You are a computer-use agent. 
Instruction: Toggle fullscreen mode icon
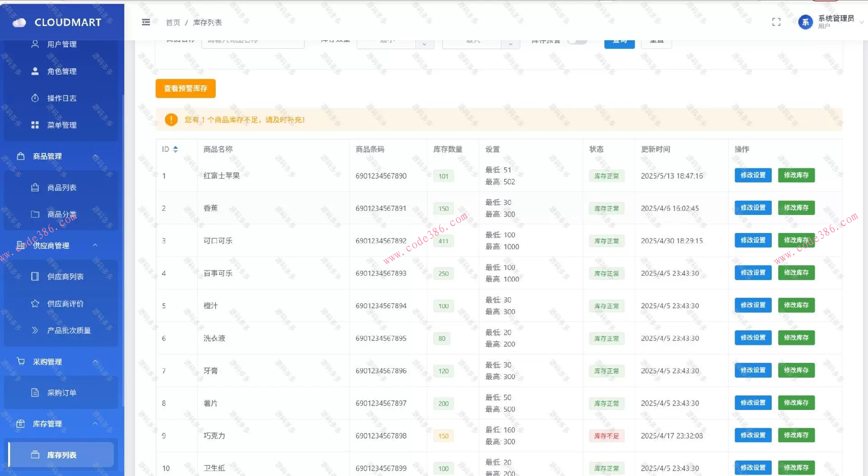[x=776, y=22]
